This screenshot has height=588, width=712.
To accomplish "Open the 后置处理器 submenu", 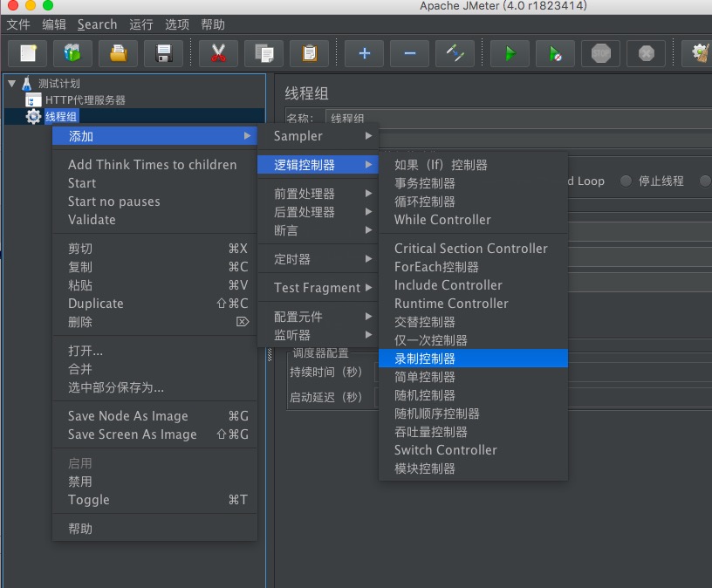I will coord(318,212).
